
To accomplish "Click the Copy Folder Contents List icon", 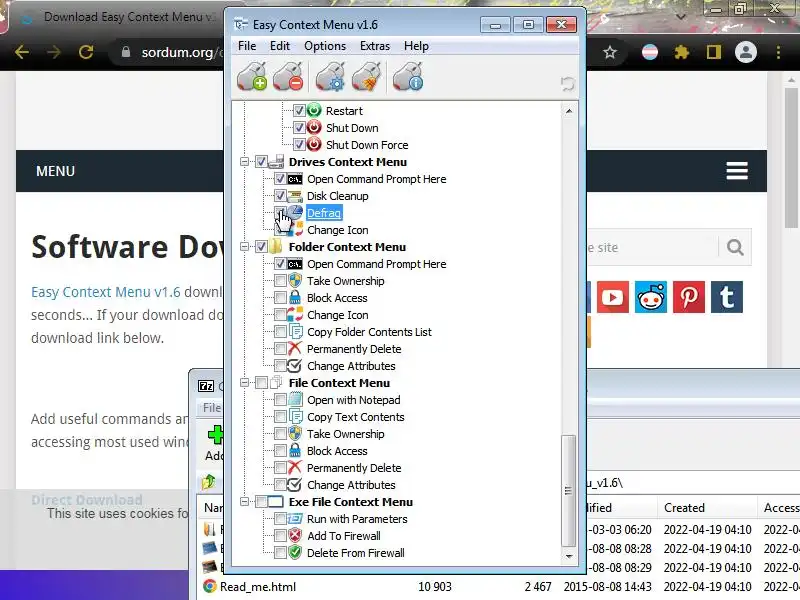I will [295, 332].
